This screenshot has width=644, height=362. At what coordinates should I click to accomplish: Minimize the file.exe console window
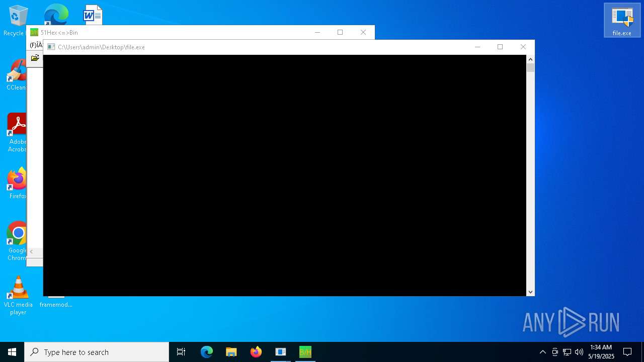click(477, 47)
